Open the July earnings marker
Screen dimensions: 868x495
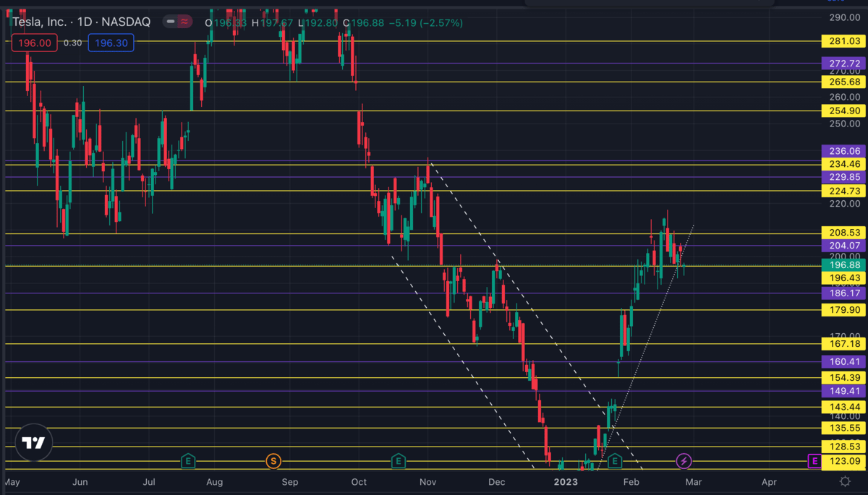(x=187, y=460)
